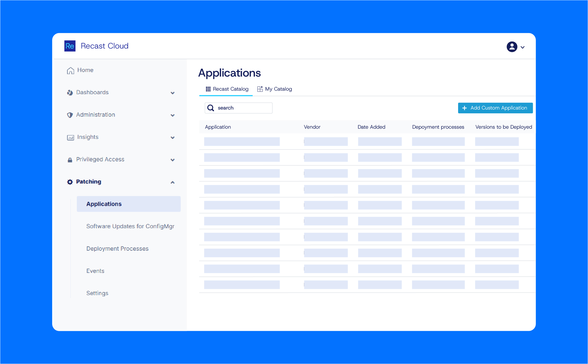The height and width of the screenshot is (364, 588).
Task: Click the Recast Catalog grid icon
Action: (x=208, y=89)
